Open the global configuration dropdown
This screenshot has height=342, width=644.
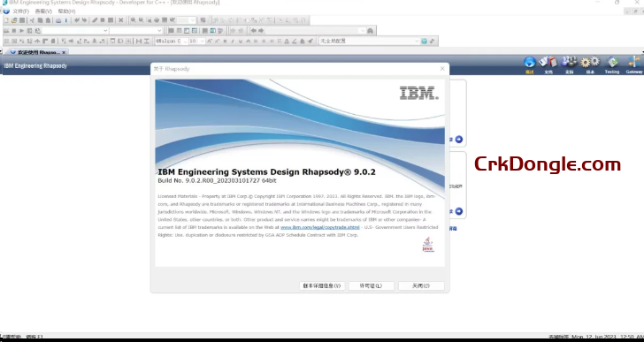(x=416, y=41)
